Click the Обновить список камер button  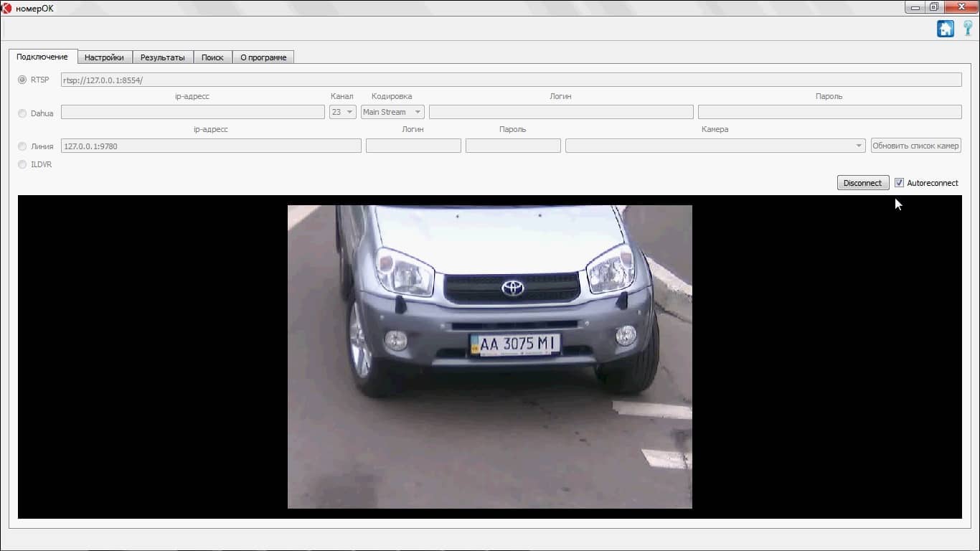pyautogui.click(x=915, y=146)
